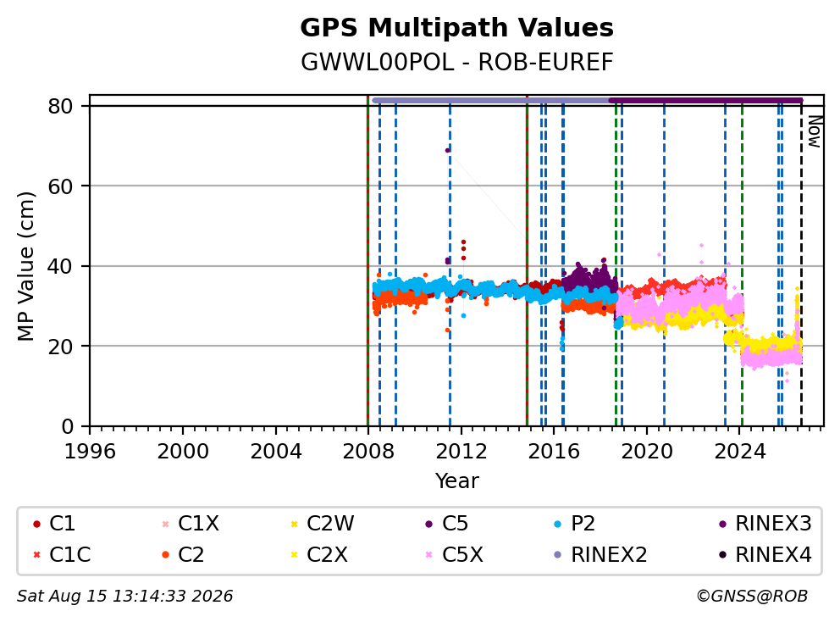Click the C1C legend entry
The height and width of the screenshot is (622, 840).
point(62,554)
